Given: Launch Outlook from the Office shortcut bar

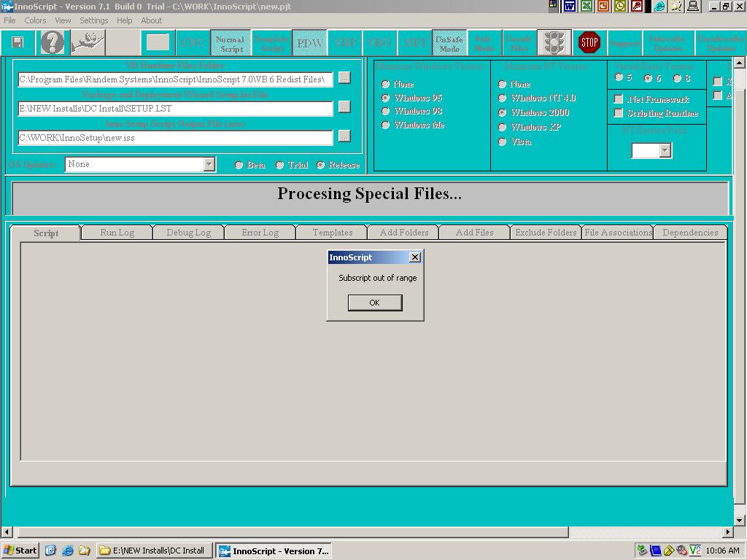Looking at the screenshot, I should [620, 6].
